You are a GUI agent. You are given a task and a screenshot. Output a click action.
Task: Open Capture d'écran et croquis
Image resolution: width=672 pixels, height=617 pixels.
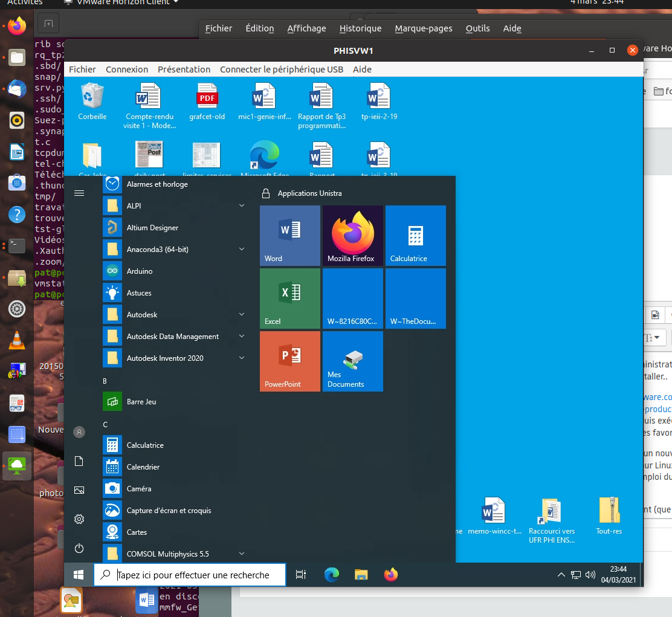click(176, 511)
